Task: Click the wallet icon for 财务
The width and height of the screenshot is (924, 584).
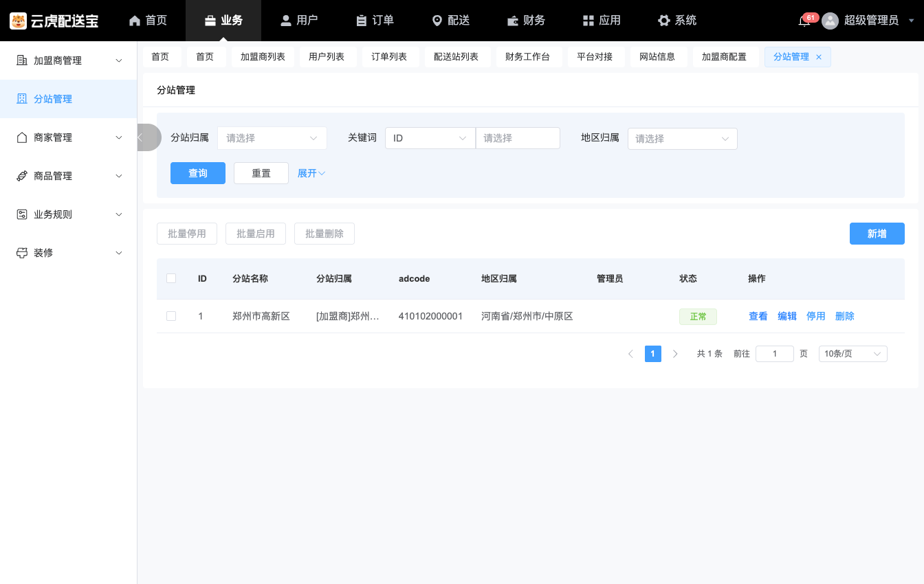Action: pos(513,21)
